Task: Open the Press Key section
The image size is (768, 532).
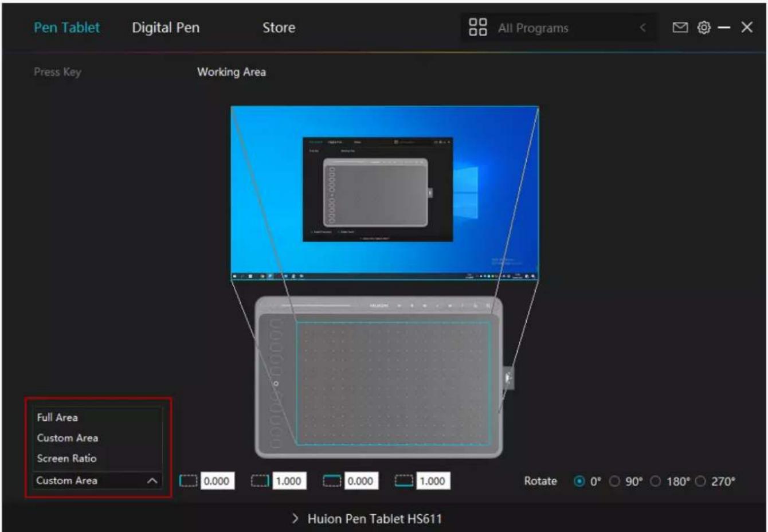Action: tap(57, 72)
